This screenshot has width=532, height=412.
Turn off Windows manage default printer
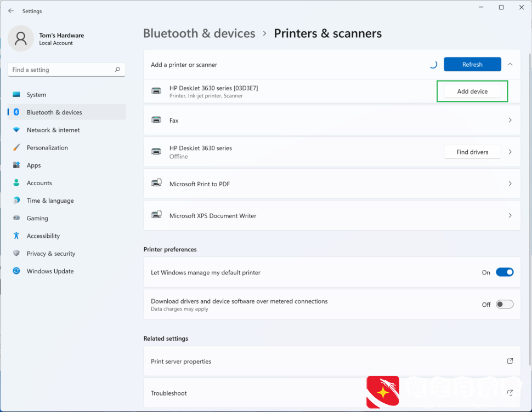(505, 272)
